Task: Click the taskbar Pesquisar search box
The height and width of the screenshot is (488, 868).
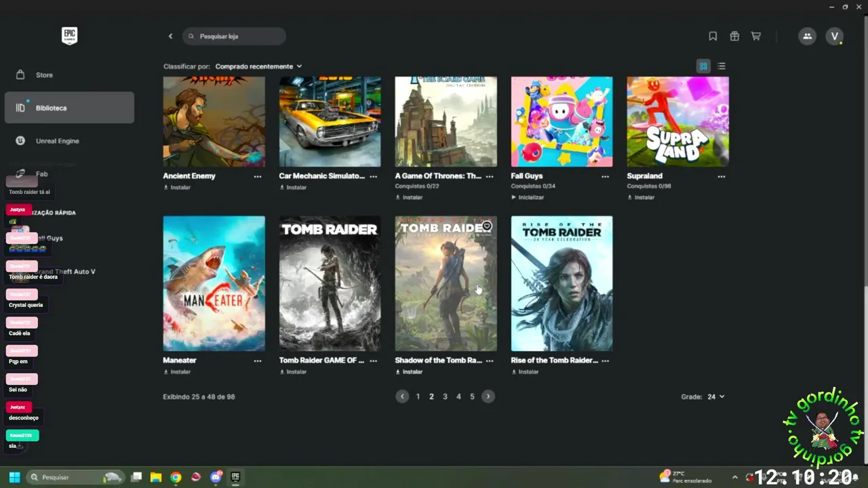Action: click(75, 477)
